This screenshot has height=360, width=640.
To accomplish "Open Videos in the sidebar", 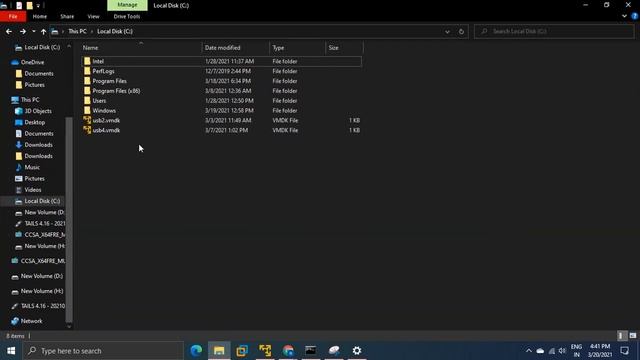I will [33, 190].
